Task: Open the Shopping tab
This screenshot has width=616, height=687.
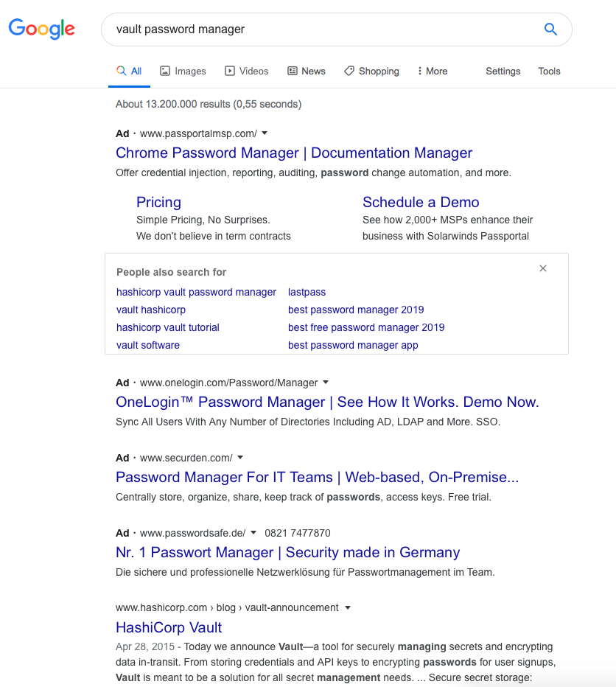Action: 371,71
